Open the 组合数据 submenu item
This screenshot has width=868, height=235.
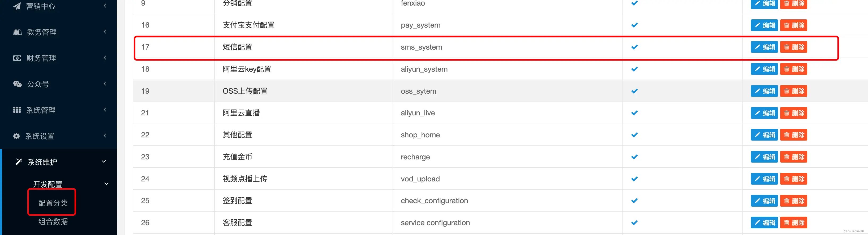pyautogui.click(x=53, y=221)
